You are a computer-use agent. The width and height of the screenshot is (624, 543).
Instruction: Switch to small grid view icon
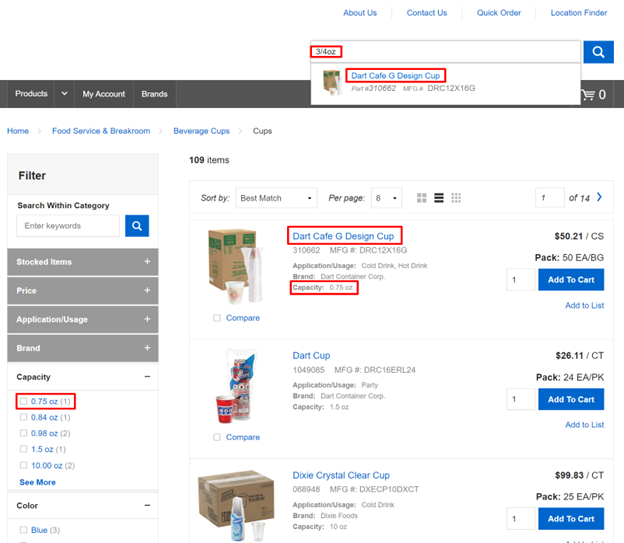pos(456,198)
